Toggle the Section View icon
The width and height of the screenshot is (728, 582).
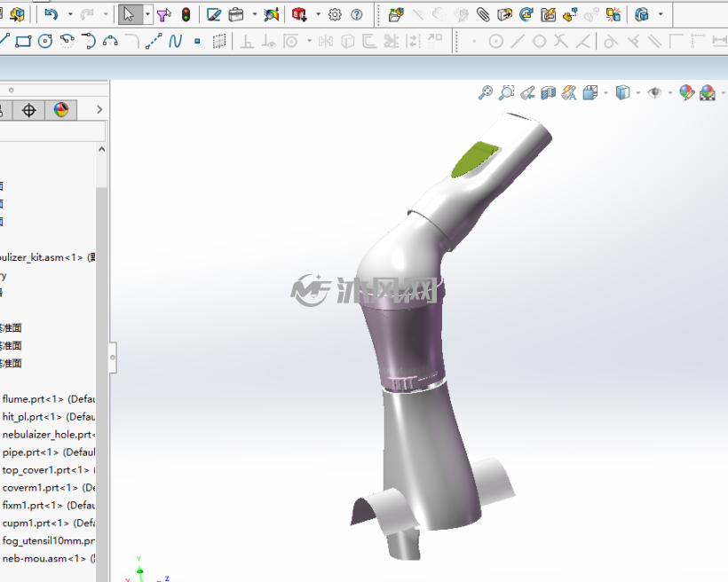click(x=549, y=93)
